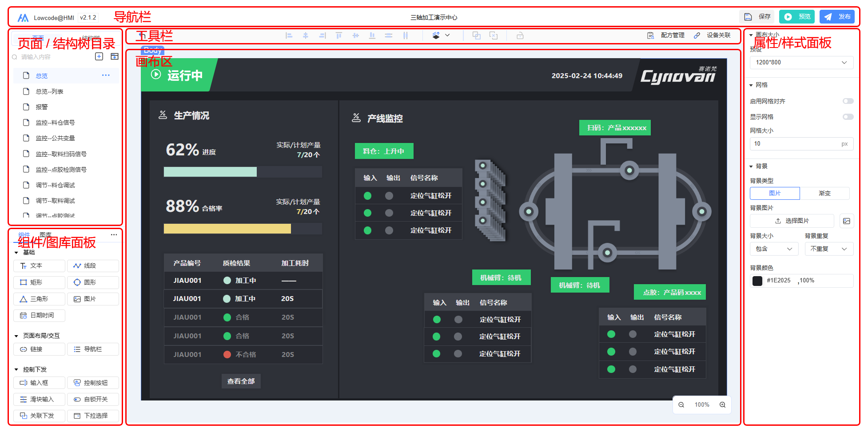The image size is (868, 432).
Task: Select the 渐变 background type option
Action: 824,193
